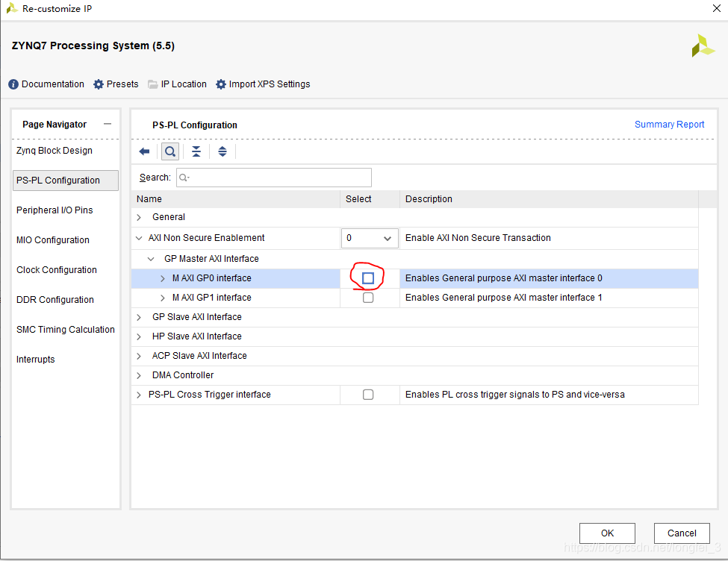The image size is (728, 561).
Task: Click into the Search input field
Action: click(274, 178)
